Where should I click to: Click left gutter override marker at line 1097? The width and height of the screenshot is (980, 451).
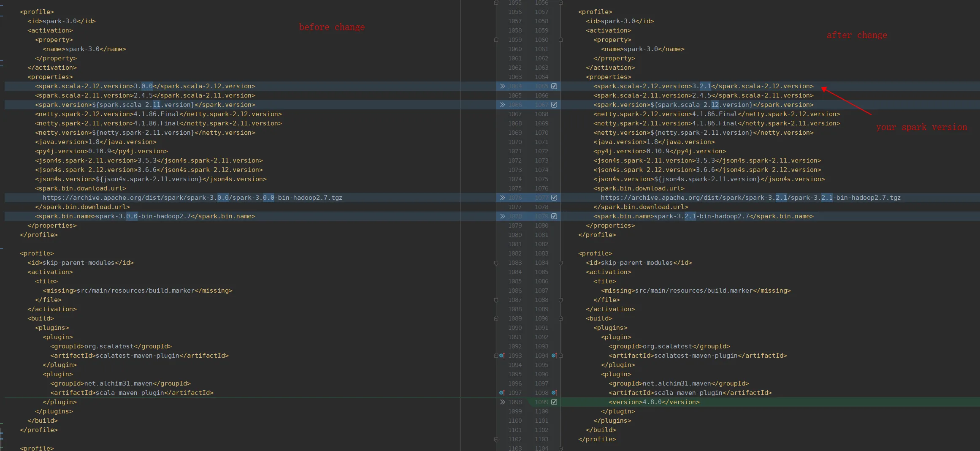coord(502,393)
